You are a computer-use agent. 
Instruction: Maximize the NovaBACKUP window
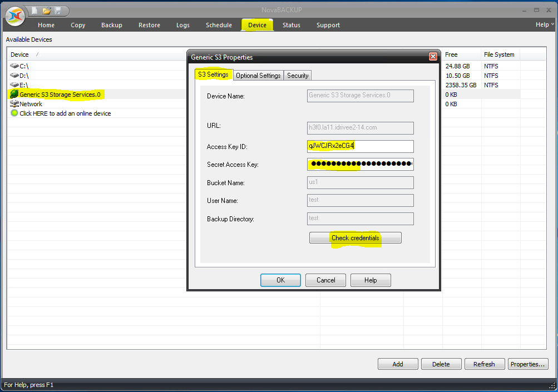(x=537, y=11)
